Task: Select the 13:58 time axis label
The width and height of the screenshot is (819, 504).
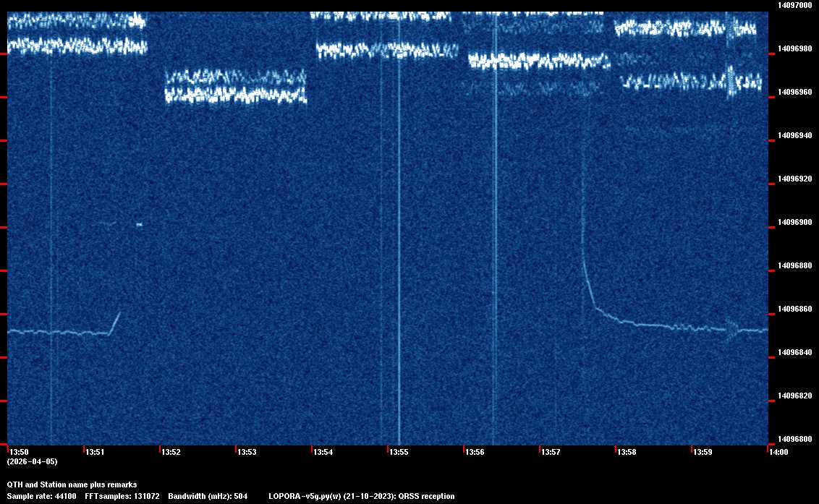Action: tap(627, 452)
